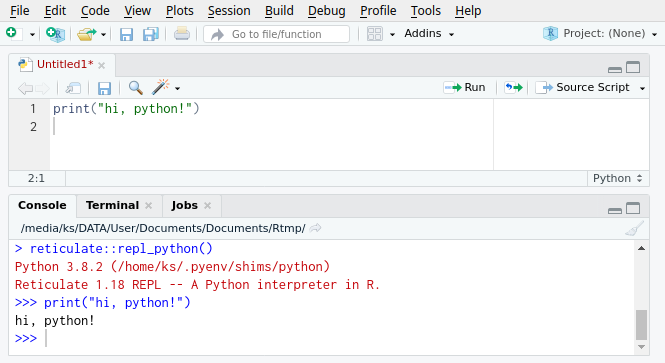Open the File menu
The height and width of the screenshot is (363, 665).
[20, 11]
